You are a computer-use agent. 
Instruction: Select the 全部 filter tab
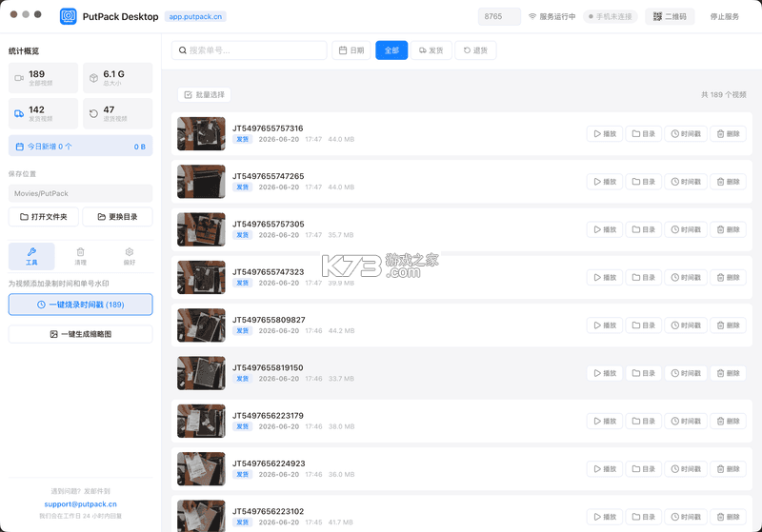pyautogui.click(x=391, y=50)
